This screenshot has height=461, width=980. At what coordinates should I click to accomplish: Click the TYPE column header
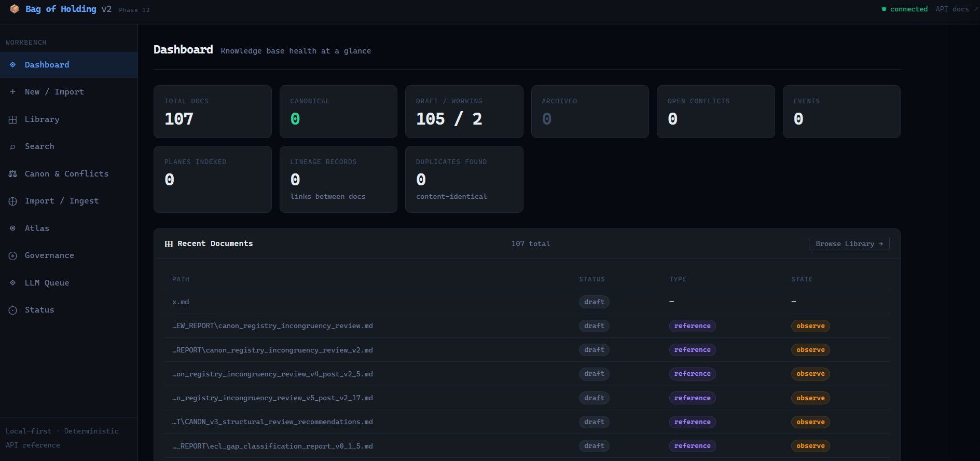point(678,279)
